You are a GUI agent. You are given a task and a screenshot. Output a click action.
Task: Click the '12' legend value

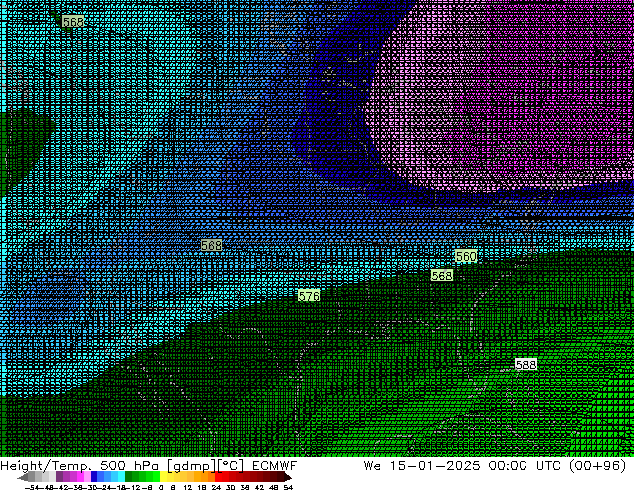(187, 487)
